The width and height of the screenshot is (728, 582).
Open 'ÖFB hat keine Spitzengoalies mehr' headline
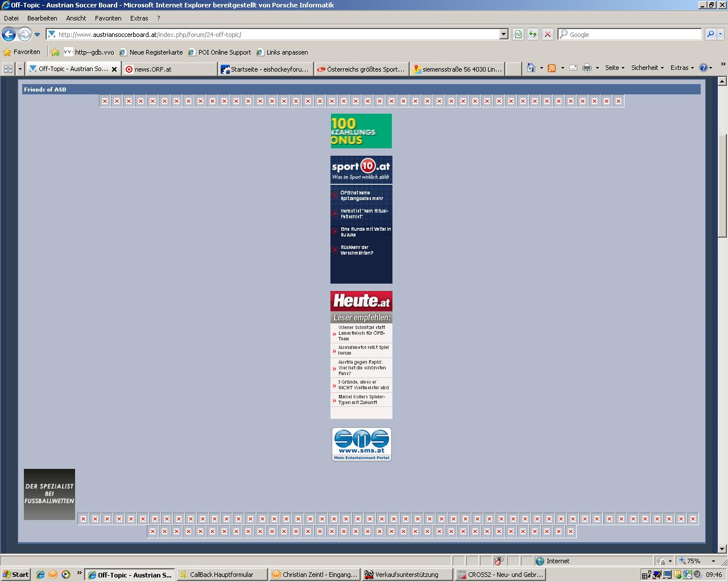[x=362, y=196]
